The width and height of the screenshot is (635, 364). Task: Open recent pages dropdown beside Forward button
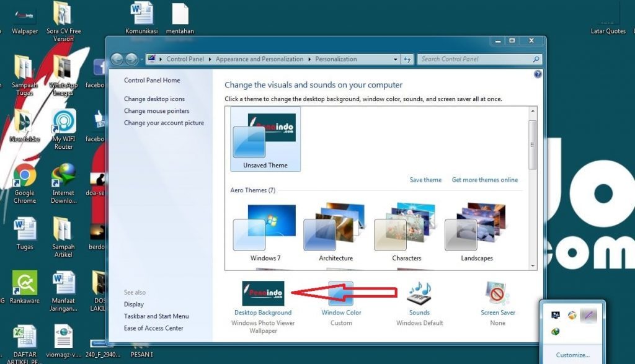coord(142,60)
